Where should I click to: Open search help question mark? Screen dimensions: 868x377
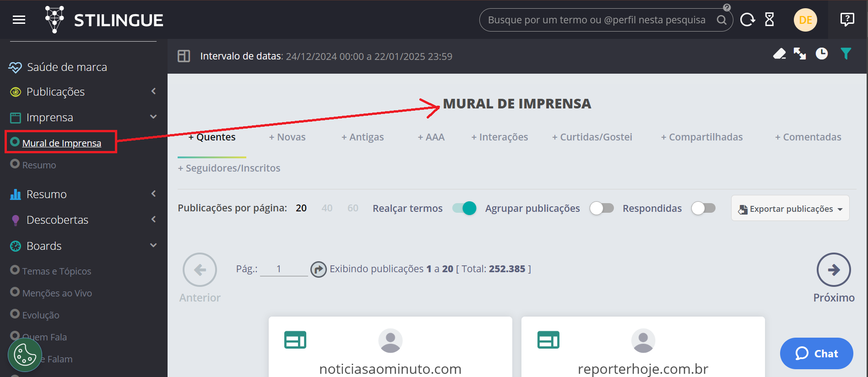click(x=727, y=7)
